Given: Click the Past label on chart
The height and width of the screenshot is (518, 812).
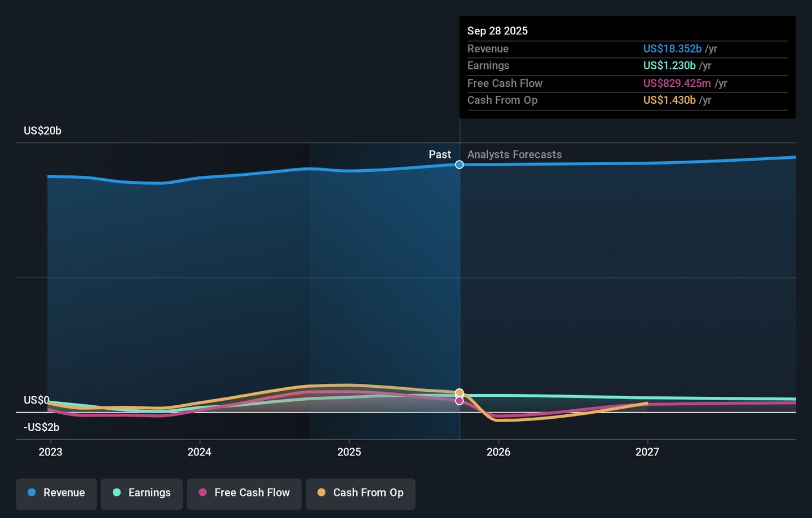Looking at the screenshot, I should pos(439,154).
